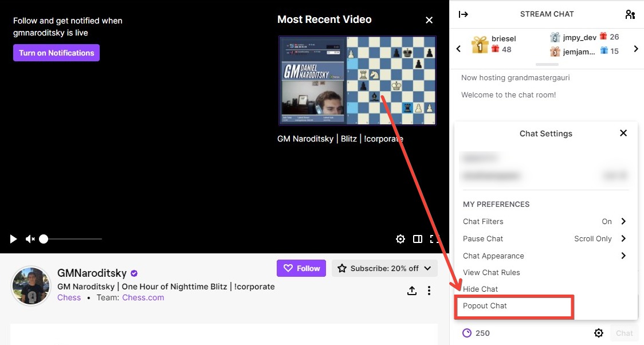Click the play button on video player
Viewport: 644px width, 345px height.
[13, 239]
